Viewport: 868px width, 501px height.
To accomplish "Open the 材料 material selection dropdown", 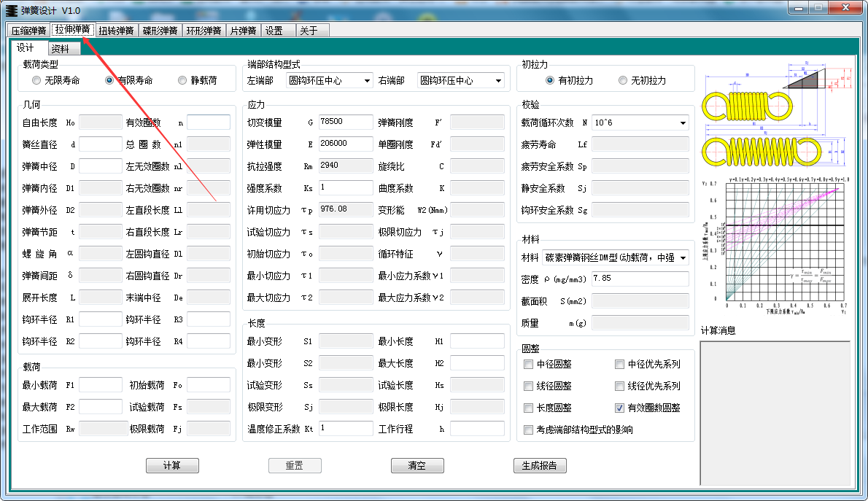I will 684,257.
